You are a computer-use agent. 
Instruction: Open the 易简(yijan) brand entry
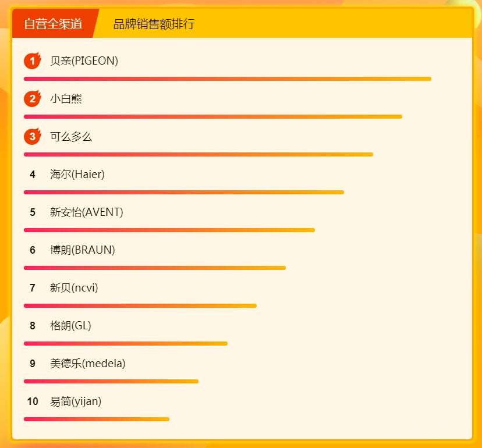pyautogui.click(x=76, y=401)
